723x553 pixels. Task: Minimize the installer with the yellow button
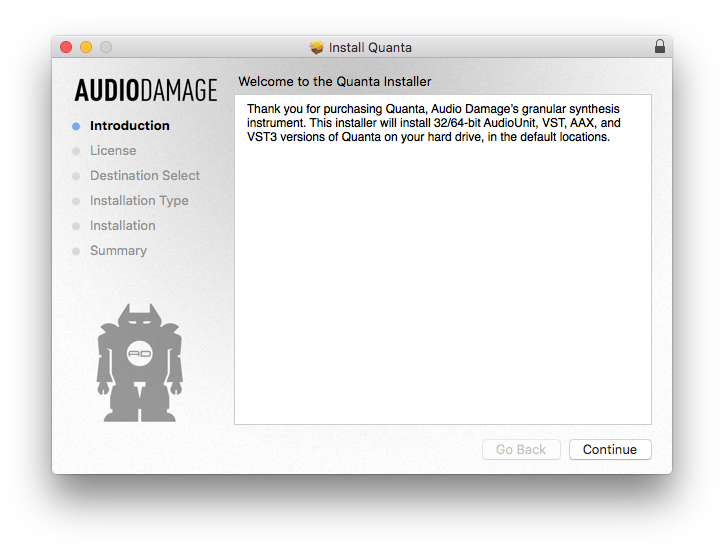point(86,47)
